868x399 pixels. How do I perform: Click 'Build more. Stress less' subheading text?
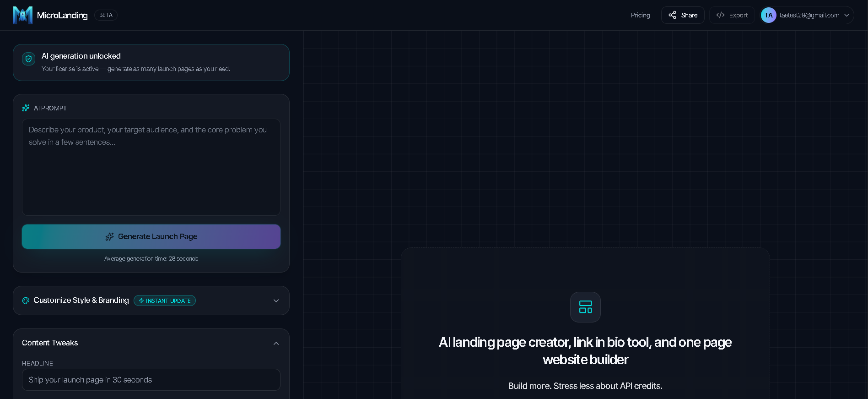click(585, 386)
